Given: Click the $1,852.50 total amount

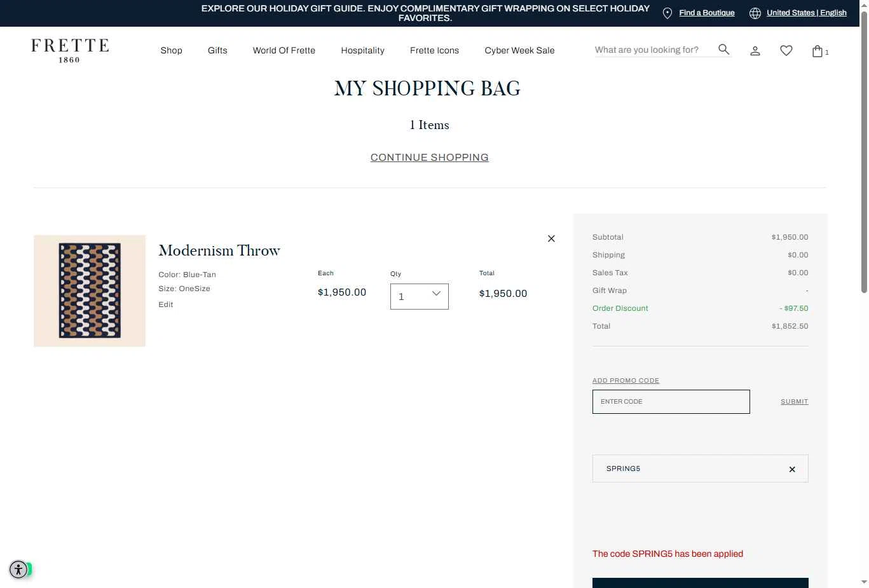Looking at the screenshot, I should 790,326.
